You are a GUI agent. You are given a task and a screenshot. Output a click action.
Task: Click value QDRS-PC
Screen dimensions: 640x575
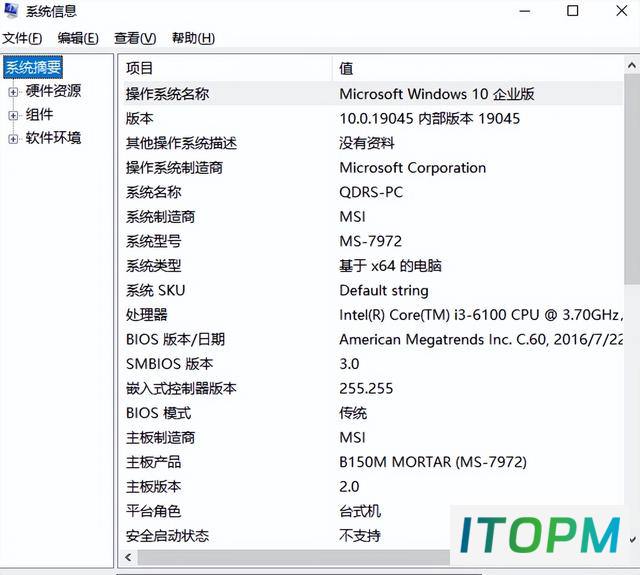(371, 192)
